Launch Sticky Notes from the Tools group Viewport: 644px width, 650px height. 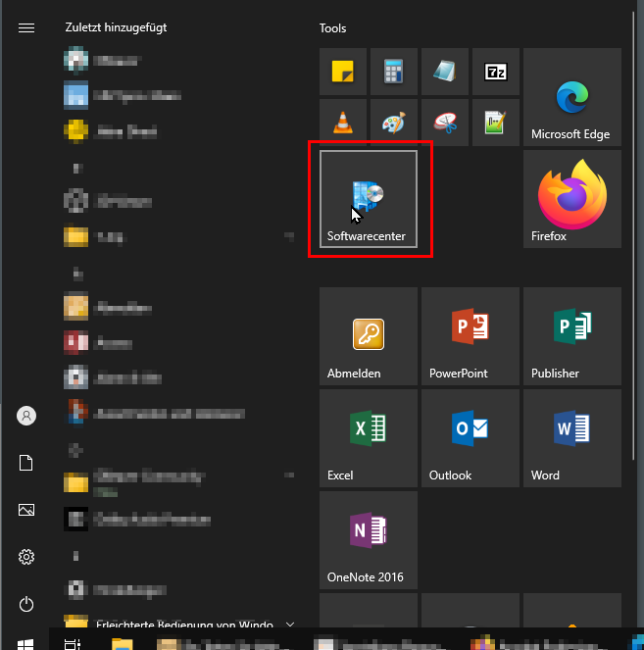coord(343,72)
